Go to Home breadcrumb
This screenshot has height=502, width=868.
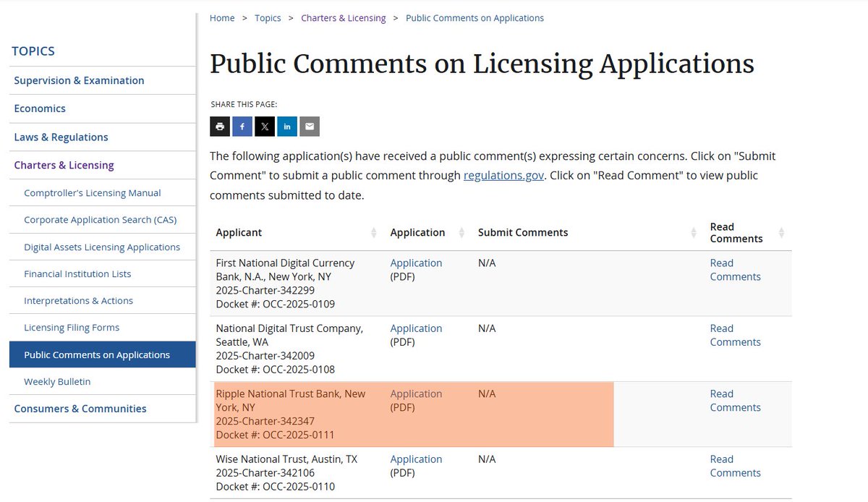(222, 18)
